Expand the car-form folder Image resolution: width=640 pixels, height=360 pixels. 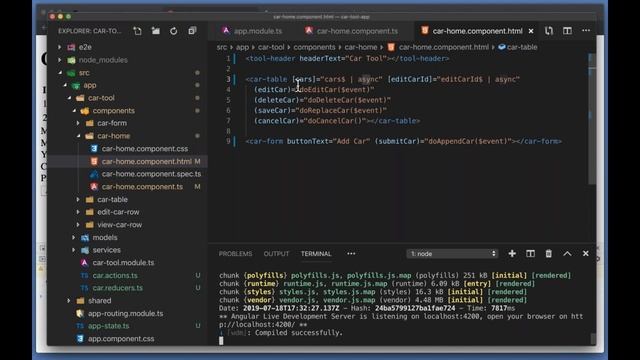pyautogui.click(x=112, y=123)
